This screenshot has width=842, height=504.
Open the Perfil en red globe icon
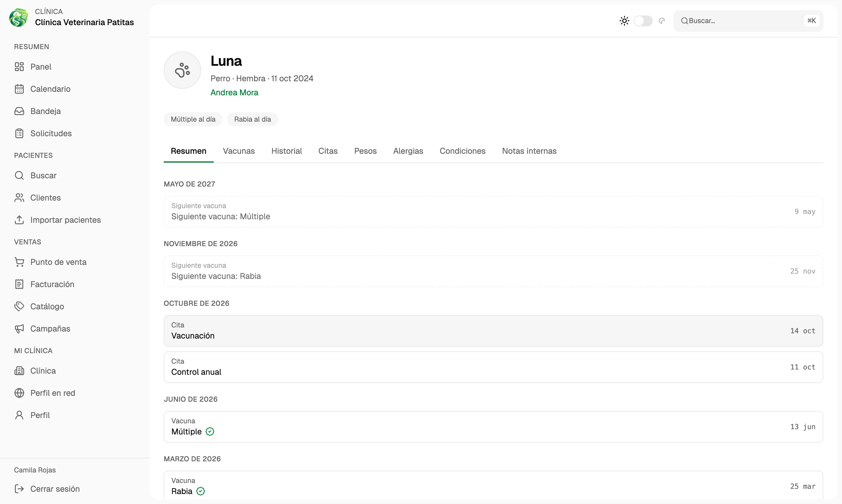[x=19, y=393]
